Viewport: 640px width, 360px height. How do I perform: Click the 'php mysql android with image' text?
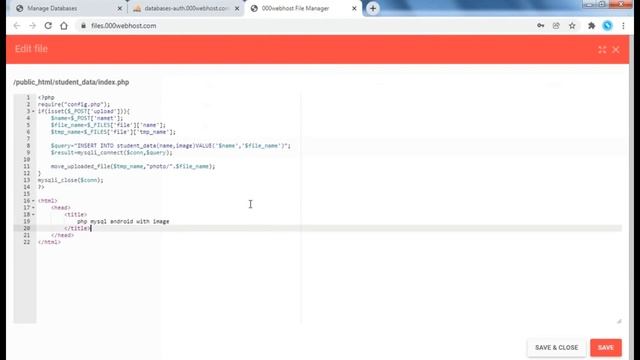point(123,221)
